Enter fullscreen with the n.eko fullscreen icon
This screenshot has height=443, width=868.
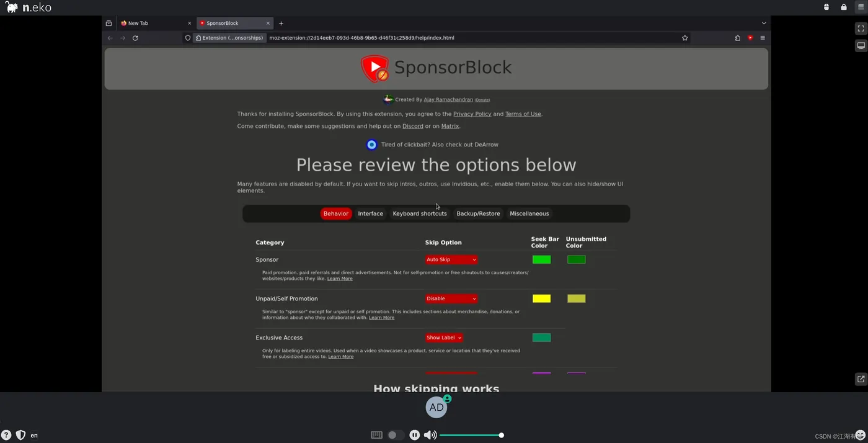(861, 29)
